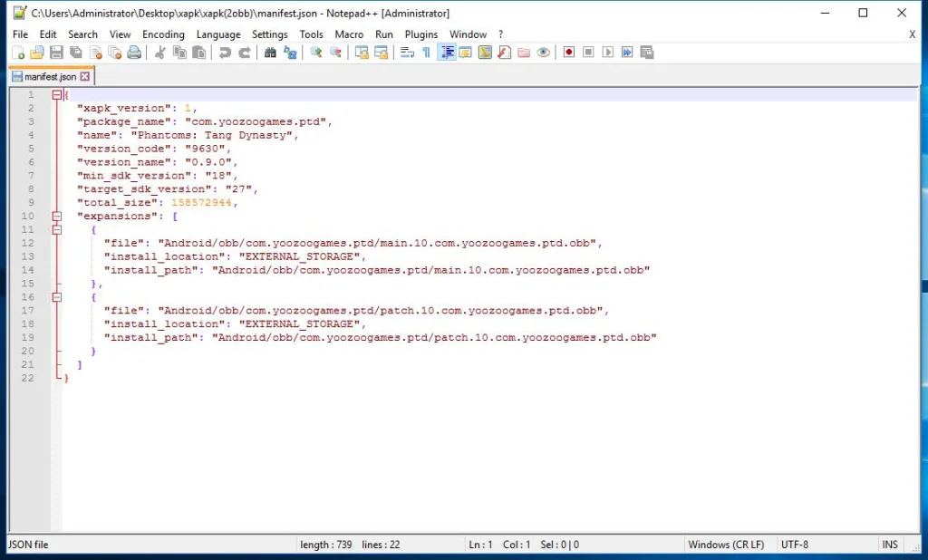Viewport: 928px width, 560px height.
Task: Open the Language menu
Action: tap(218, 34)
